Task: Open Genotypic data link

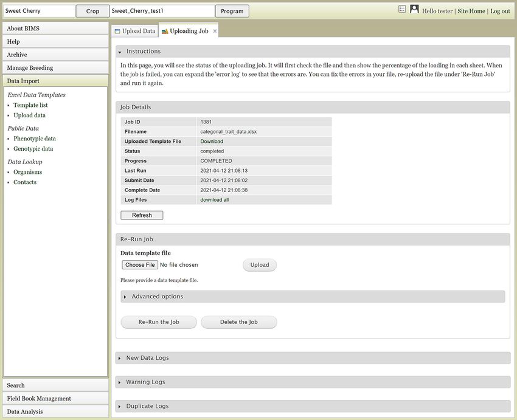Action: click(33, 149)
